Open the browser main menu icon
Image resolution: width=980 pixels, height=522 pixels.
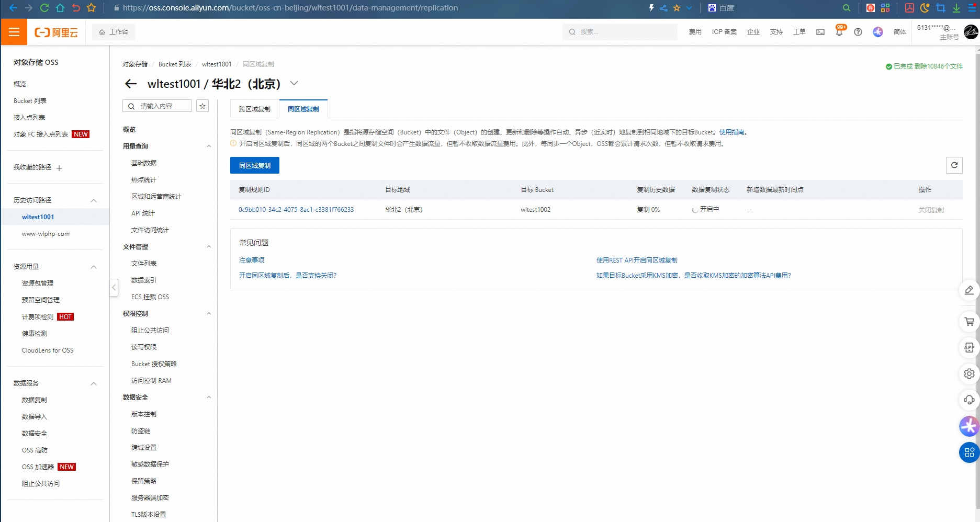(x=971, y=8)
